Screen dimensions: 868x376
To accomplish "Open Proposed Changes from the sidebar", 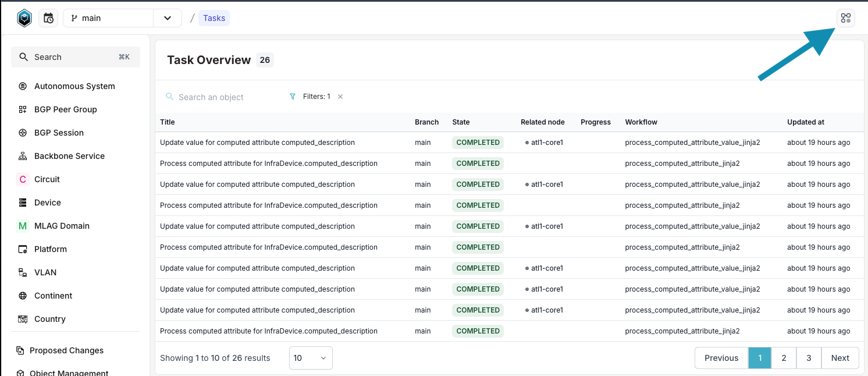I will [x=66, y=350].
